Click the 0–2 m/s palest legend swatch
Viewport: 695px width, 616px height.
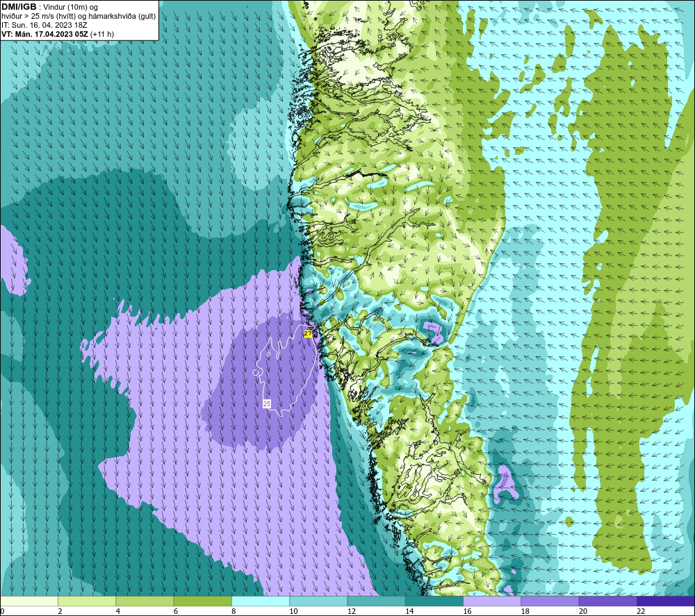point(29,601)
